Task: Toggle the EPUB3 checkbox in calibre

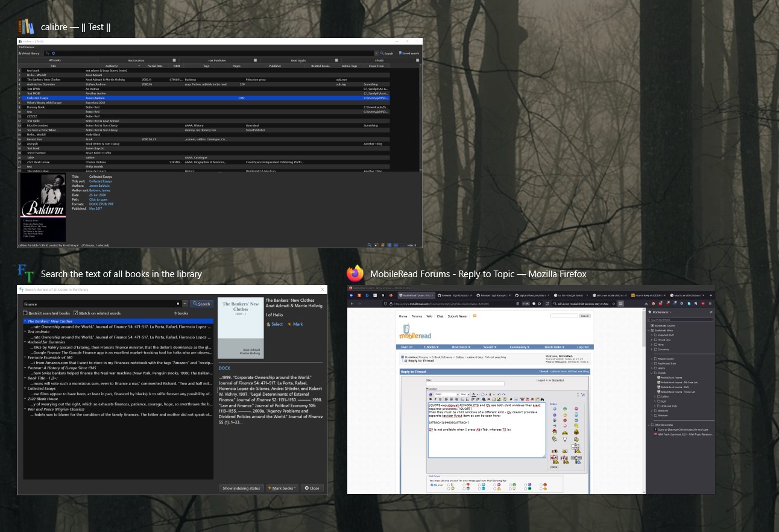Action: [417, 60]
